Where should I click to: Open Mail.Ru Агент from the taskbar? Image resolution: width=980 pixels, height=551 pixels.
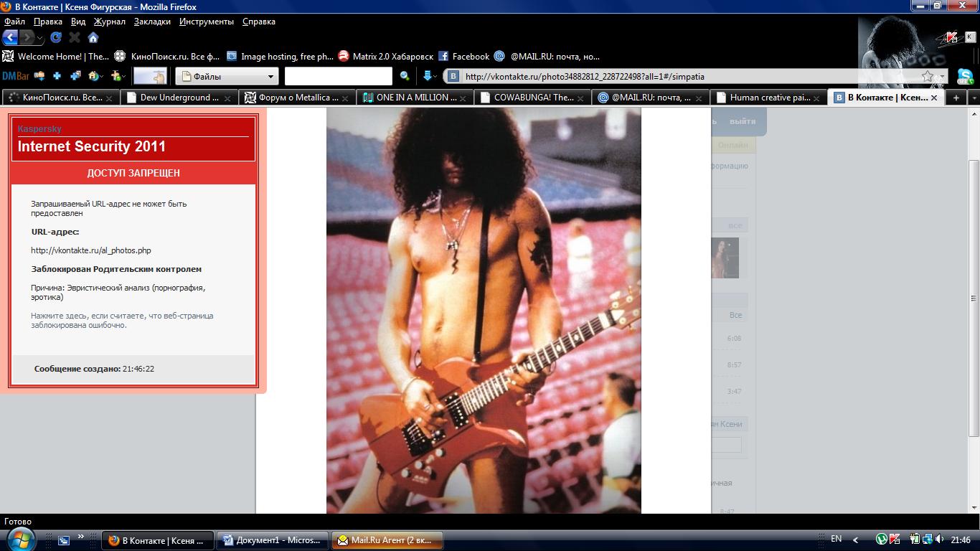(387, 540)
